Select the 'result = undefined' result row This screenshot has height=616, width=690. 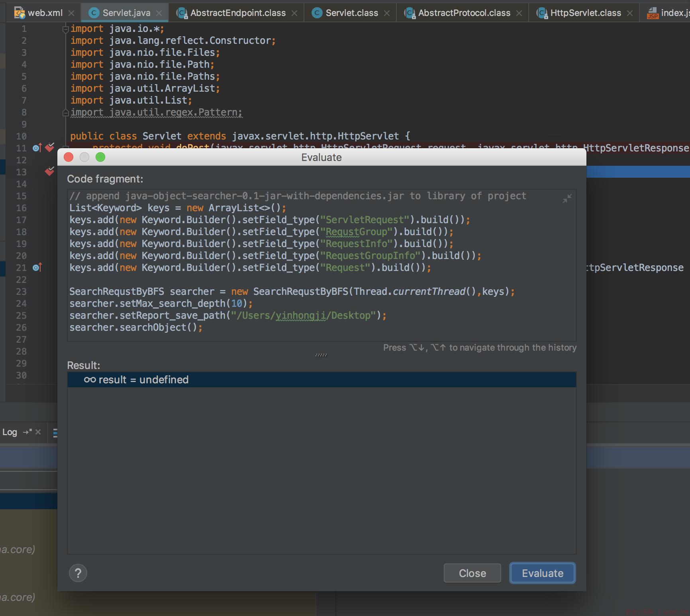322,380
